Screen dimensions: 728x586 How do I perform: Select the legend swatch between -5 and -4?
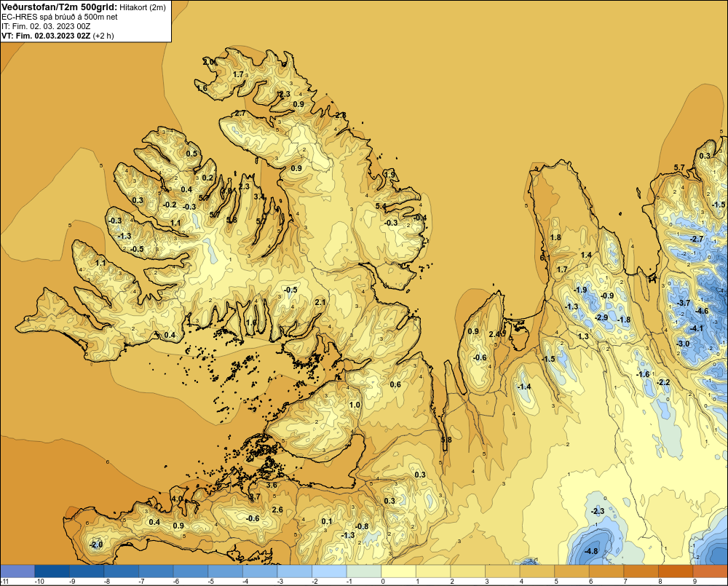pos(225,571)
